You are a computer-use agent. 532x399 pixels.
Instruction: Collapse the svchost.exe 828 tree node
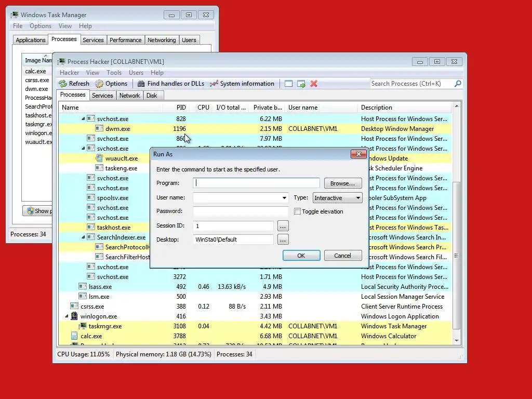click(x=83, y=119)
